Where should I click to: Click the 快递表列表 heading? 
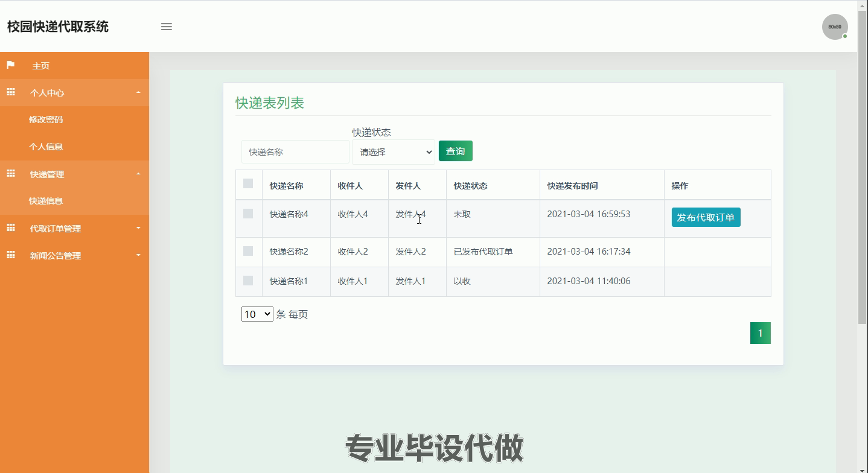point(270,103)
